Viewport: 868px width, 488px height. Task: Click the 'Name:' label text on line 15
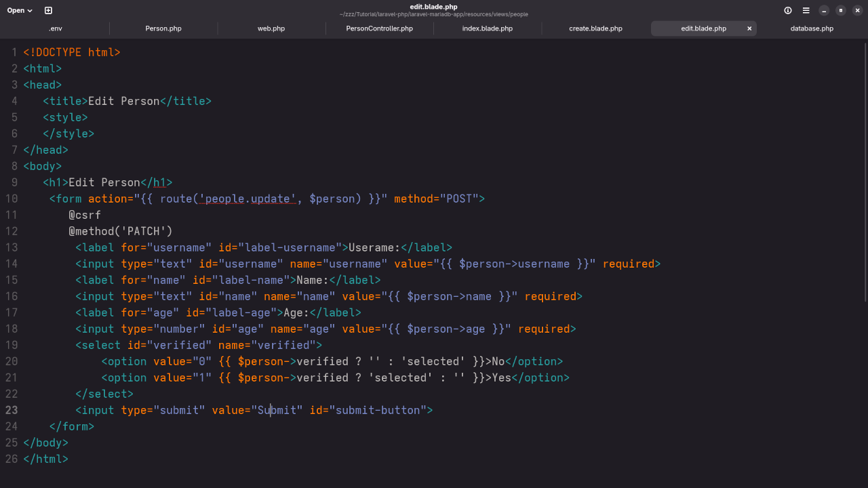pos(313,280)
